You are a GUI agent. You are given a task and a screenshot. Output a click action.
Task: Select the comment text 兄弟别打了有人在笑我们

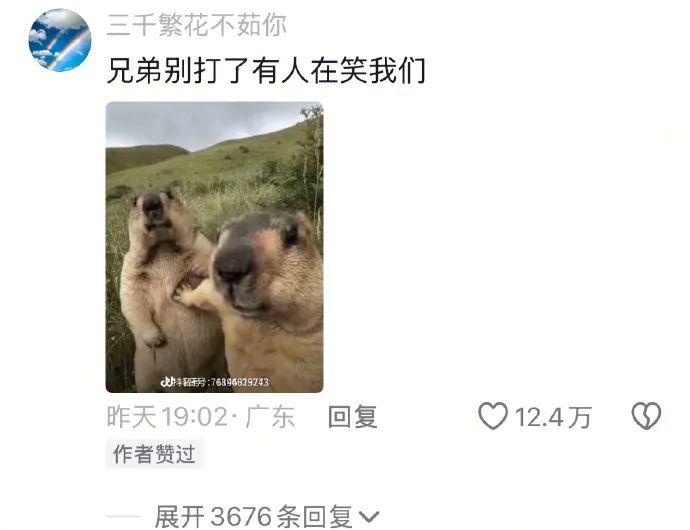pyautogui.click(x=266, y=71)
